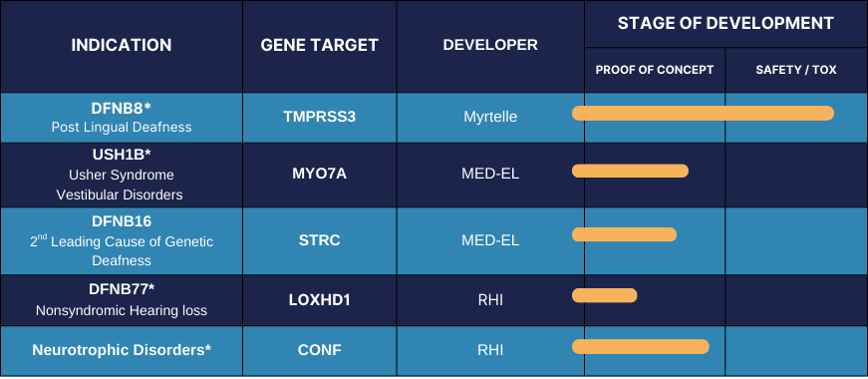Click the PROOF OF CONCEPT subheader
This screenshot has height=379, width=868.
pos(655,70)
